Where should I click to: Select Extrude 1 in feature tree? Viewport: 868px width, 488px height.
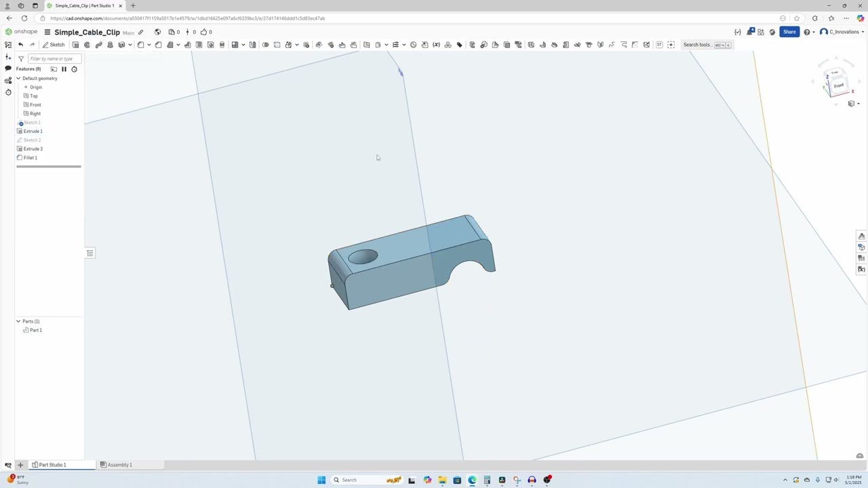pos(33,131)
